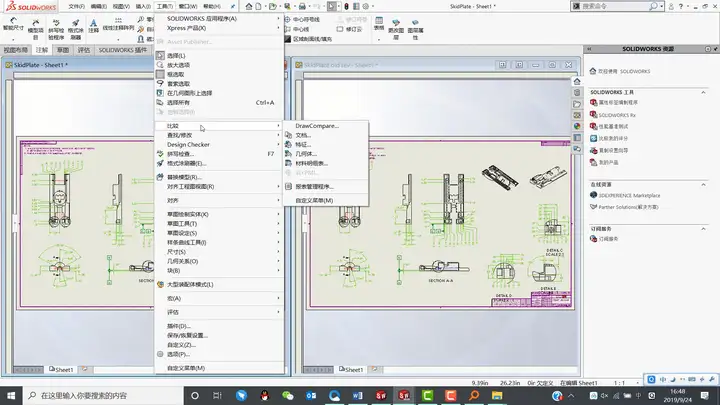
Task: Choose Features (特征) in Compare submenu
Action: pyautogui.click(x=326, y=145)
